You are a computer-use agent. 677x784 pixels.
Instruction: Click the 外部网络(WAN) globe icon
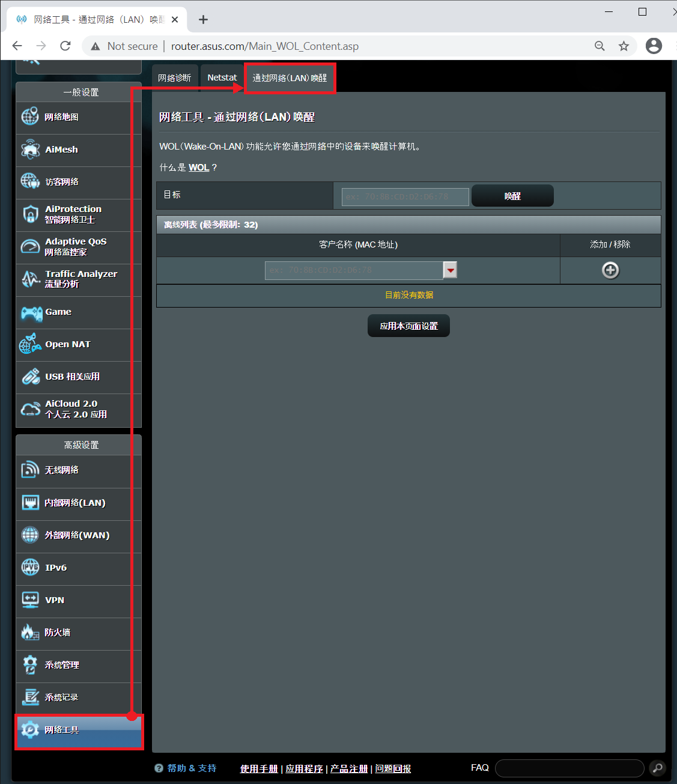(x=30, y=535)
